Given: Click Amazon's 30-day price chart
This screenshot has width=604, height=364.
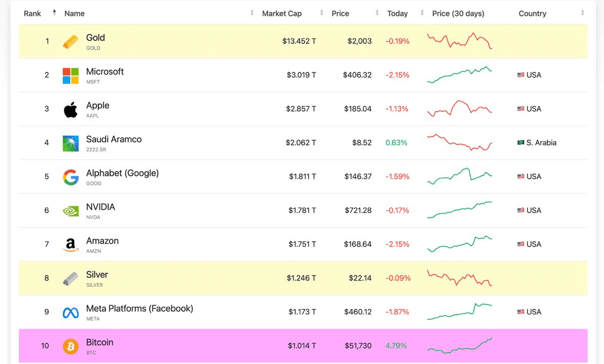Looking at the screenshot, I should coord(460,244).
